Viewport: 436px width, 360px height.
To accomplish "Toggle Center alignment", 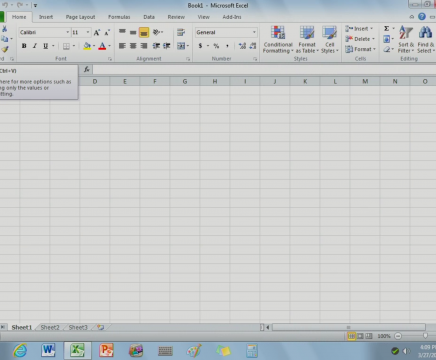I will [133, 46].
